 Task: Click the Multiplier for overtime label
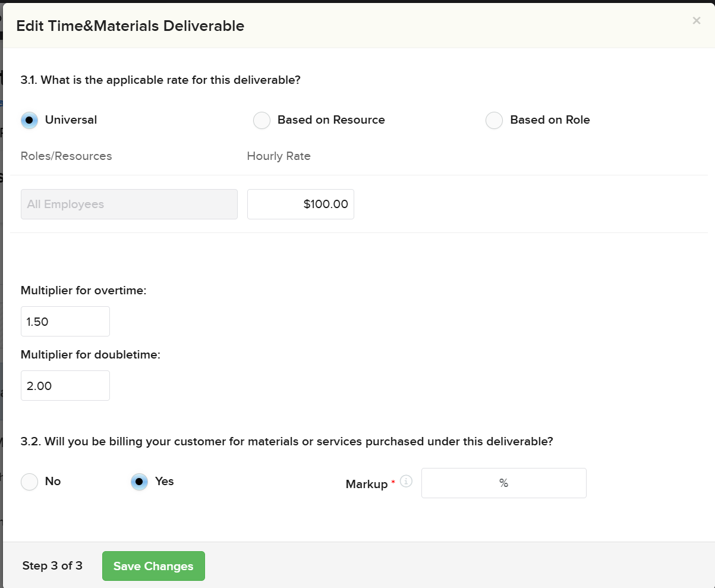pyautogui.click(x=83, y=291)
